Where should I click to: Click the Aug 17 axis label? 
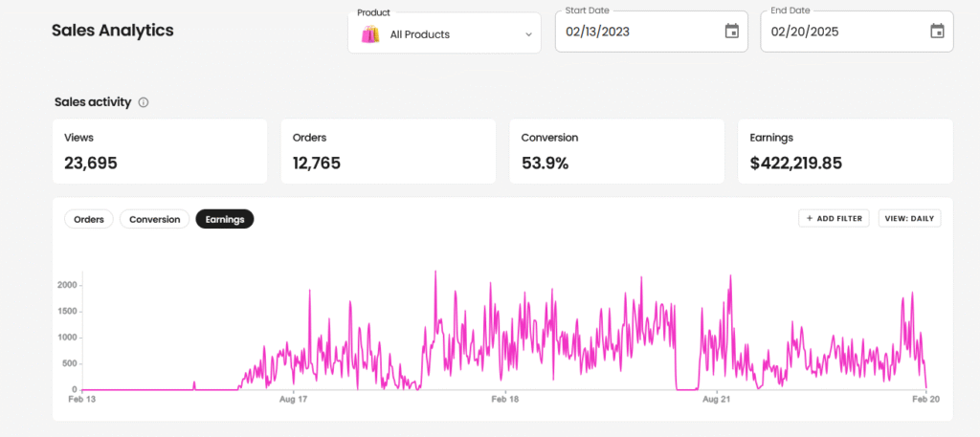point(295,399)
